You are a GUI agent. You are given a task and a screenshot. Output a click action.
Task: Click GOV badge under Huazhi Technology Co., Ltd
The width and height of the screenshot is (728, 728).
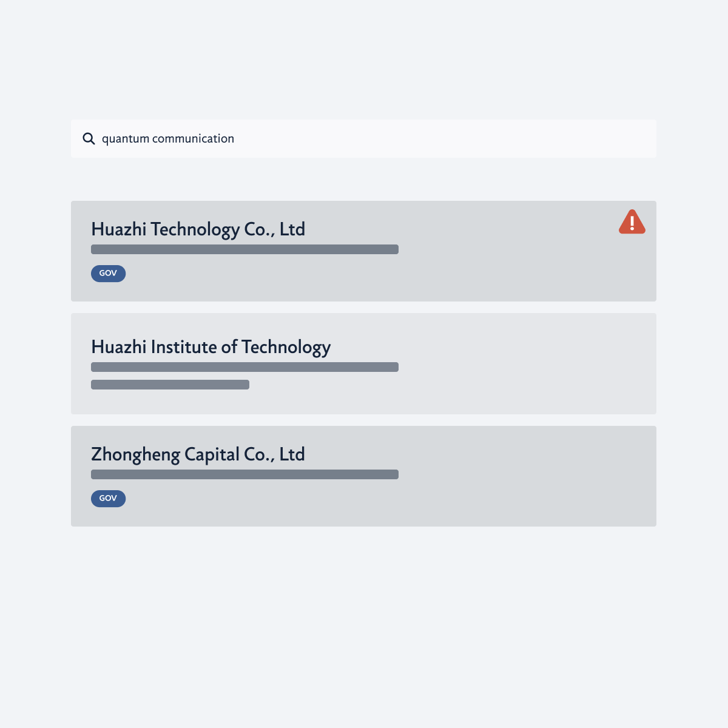coord(108,274)
